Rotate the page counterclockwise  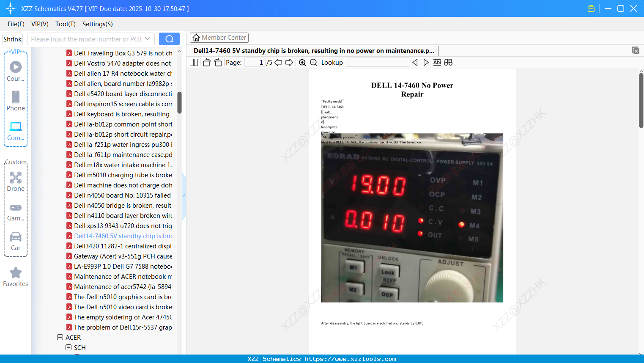[x=206, y=62]
